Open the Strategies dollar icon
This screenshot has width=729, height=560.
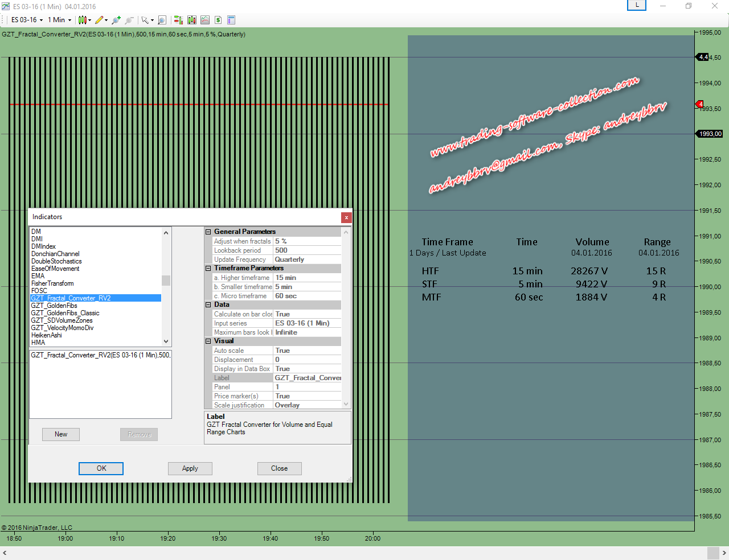click(218, 20)
